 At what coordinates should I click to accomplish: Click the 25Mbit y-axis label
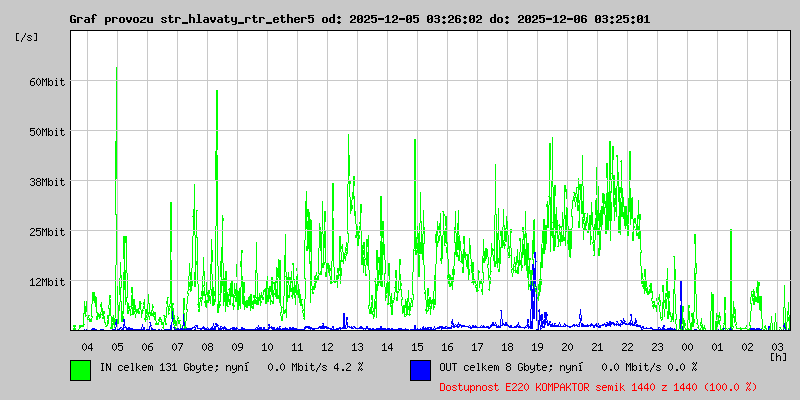(46, 232)
